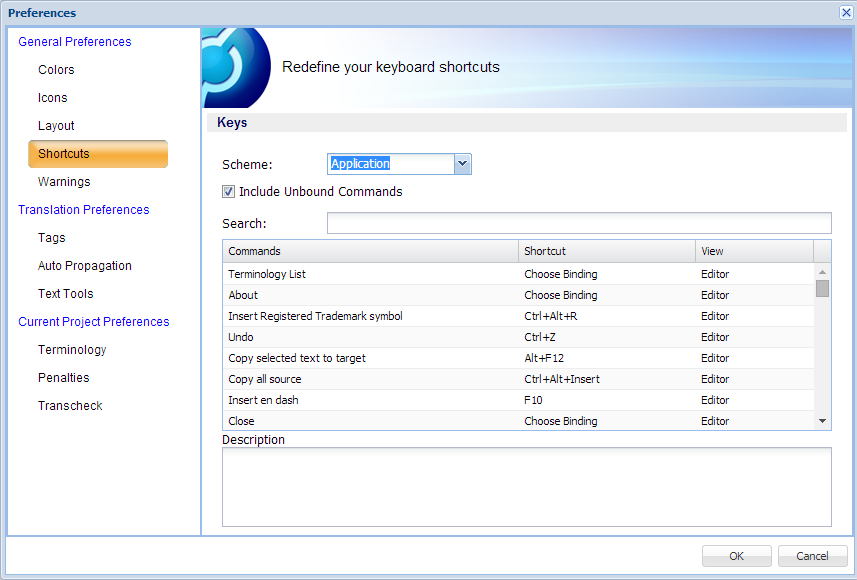
Task: Click Choose Binding for Terminology List
Action: click(561, 274)
